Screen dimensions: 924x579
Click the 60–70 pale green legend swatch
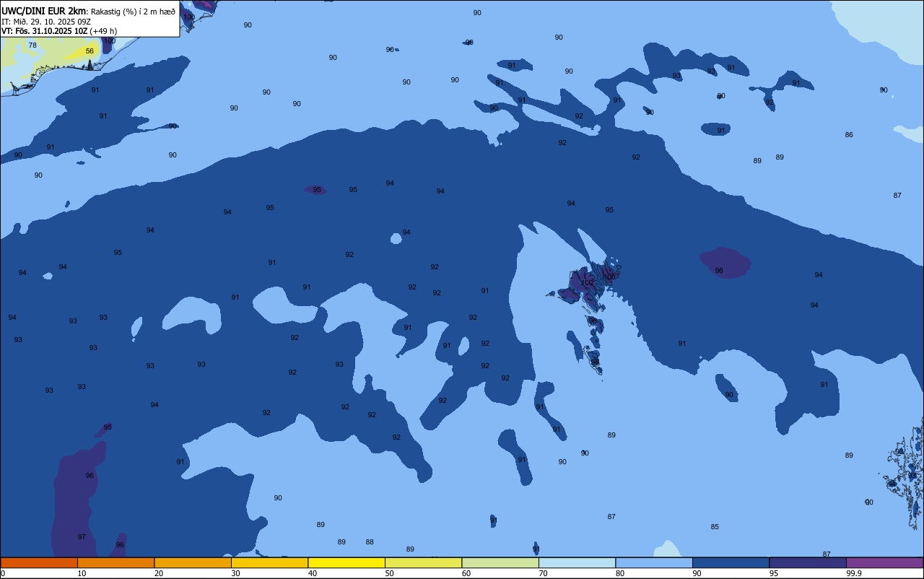pyautogui.click(x=500, y=562)
